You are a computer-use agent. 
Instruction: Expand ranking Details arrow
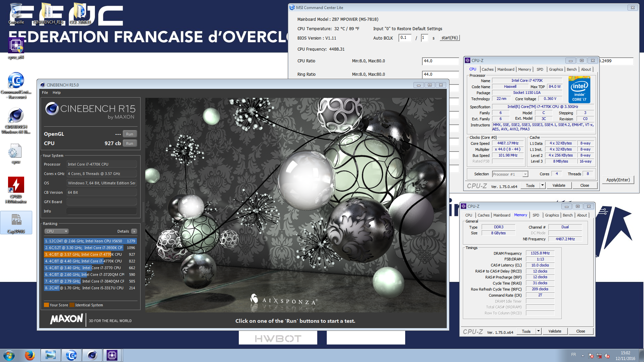[134, 231]
